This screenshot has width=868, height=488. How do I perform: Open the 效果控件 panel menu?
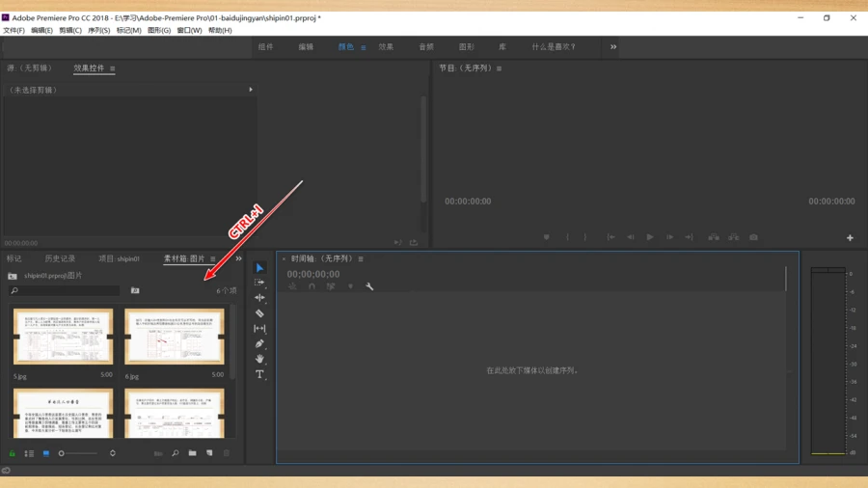[113, 68]
